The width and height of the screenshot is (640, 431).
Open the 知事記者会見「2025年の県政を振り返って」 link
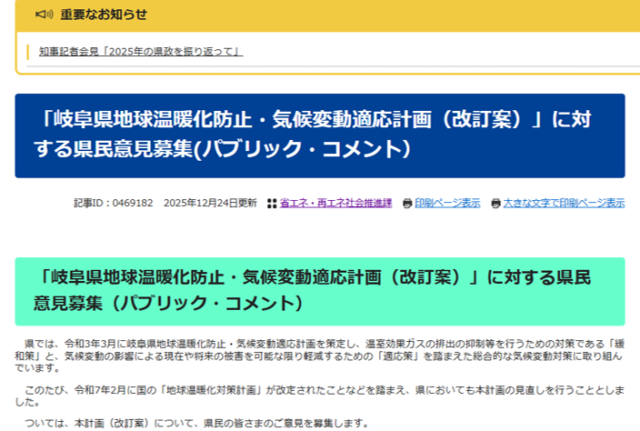click(x=140, y=51)
